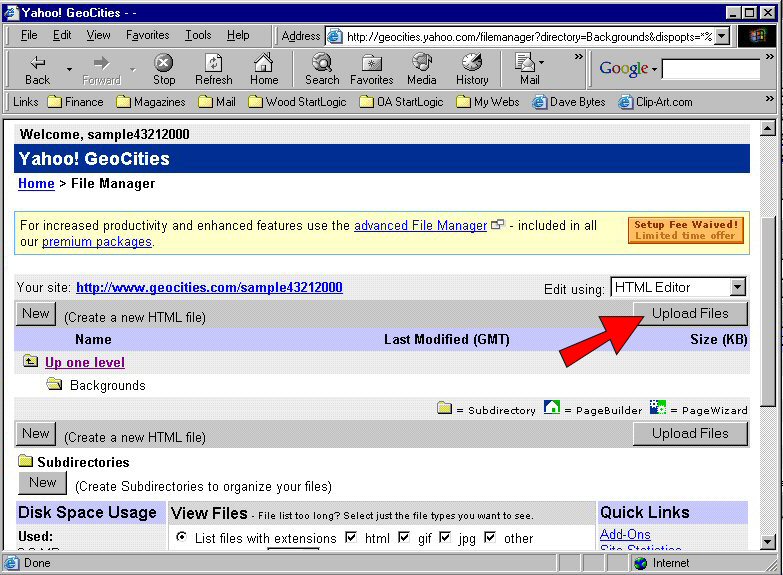Open the Tools menu
The height and width of the screenshot is (575, 783).
198,35
